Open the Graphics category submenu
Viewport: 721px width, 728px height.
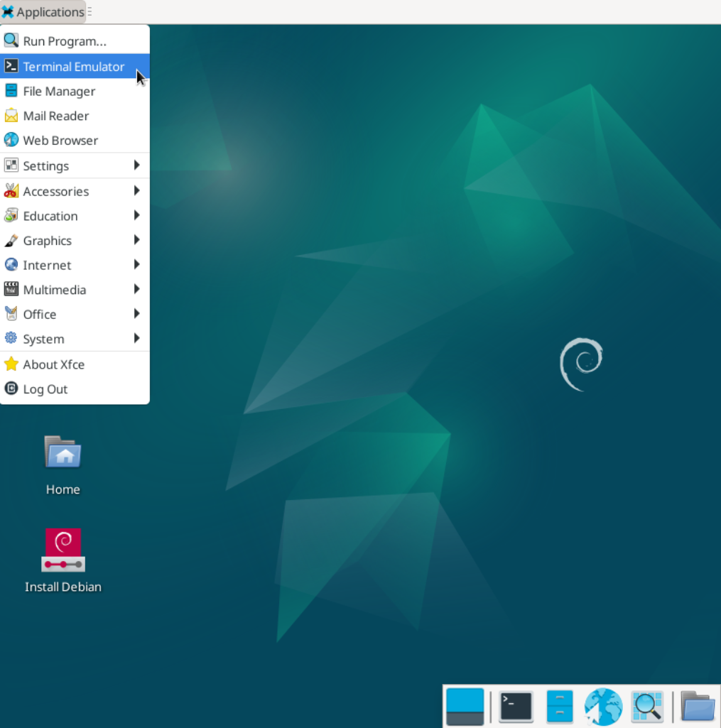pos(75,241)
